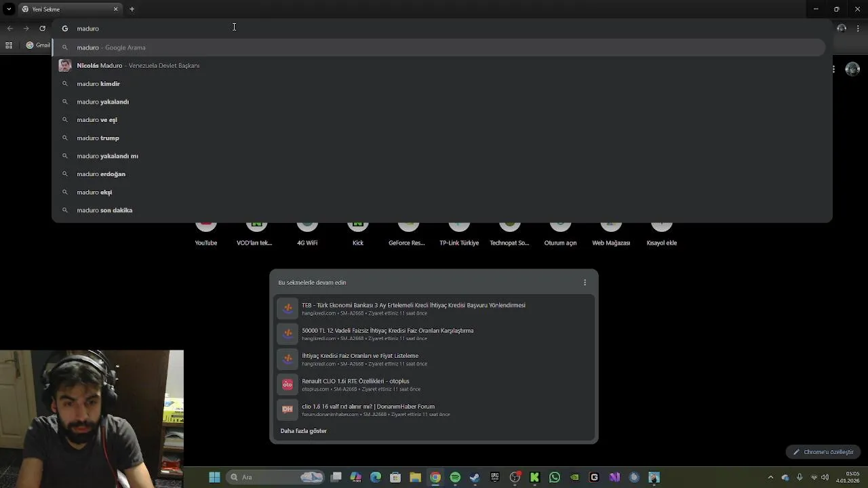This screenshot has width=868, height=488.
Task: Select suggestion maduro ve eşi
Action: point(439,120)
